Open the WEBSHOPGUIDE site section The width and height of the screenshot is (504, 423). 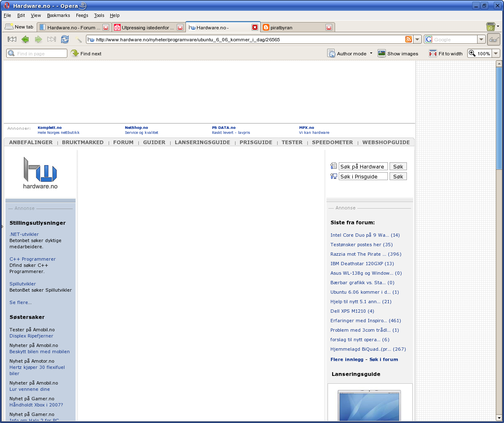386,142
